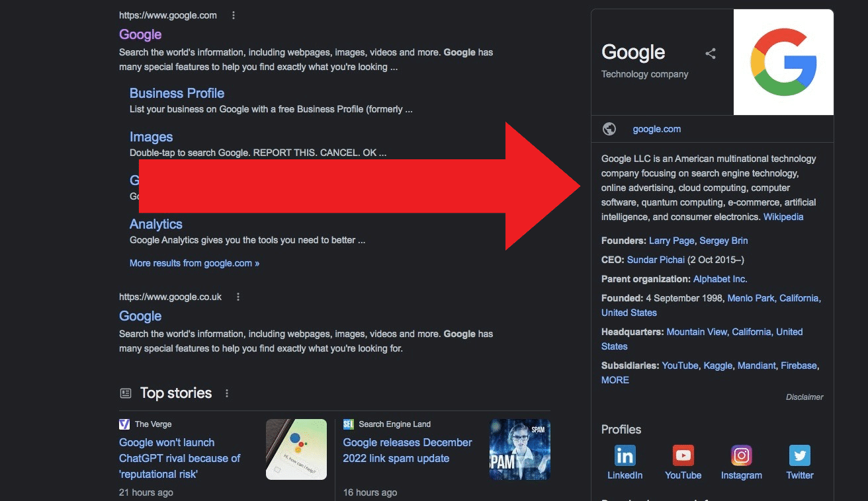
Task: Click the 21 hours ago timestamp
Action: [146, 492]
